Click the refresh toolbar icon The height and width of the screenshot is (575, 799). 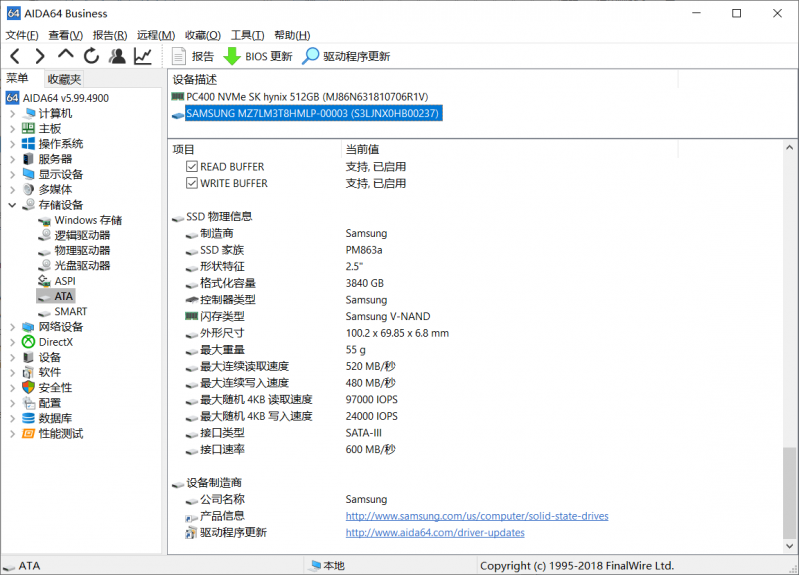(x=92, y=56)
